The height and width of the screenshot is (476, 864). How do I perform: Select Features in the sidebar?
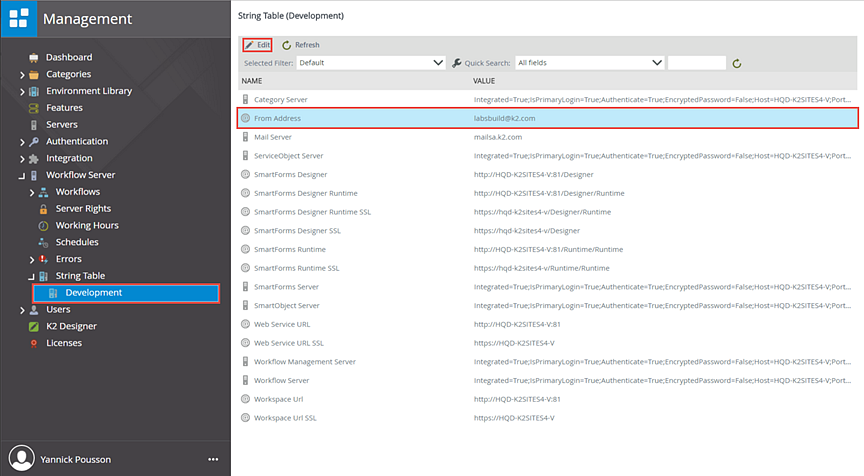coord(64,108)
